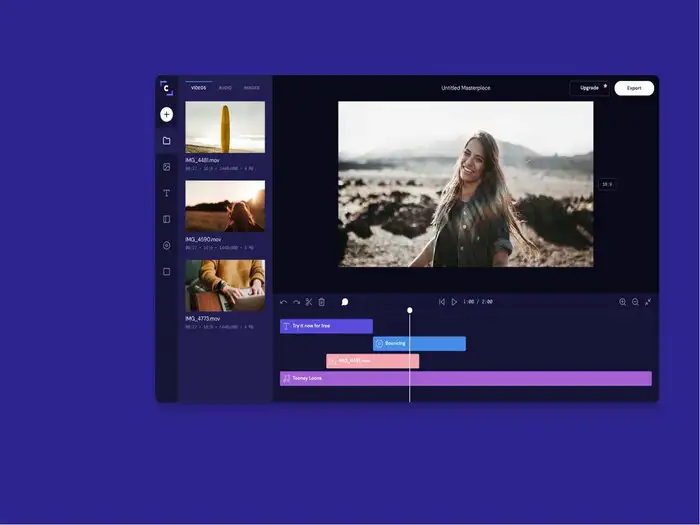Select the IMG_4590.mov video thumbnail

[x=225, y=206]
